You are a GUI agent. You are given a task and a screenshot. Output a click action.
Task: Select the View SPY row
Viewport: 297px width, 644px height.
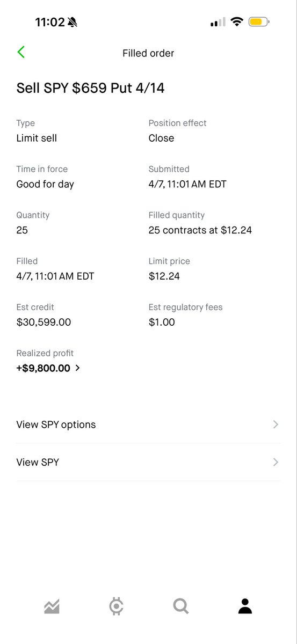coord(148,462)
